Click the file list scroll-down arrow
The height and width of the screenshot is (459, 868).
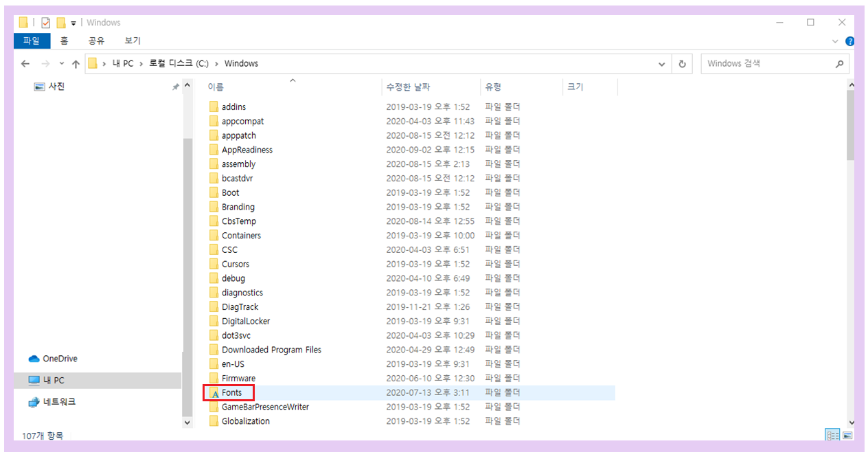click(x=851, y=423)
